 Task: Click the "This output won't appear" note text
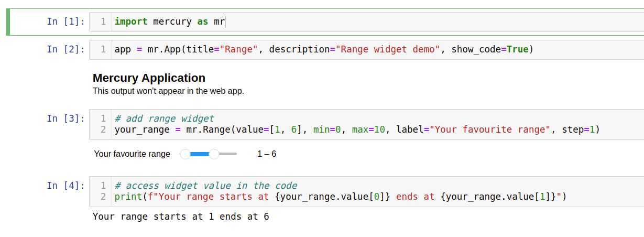pos(168,91)
